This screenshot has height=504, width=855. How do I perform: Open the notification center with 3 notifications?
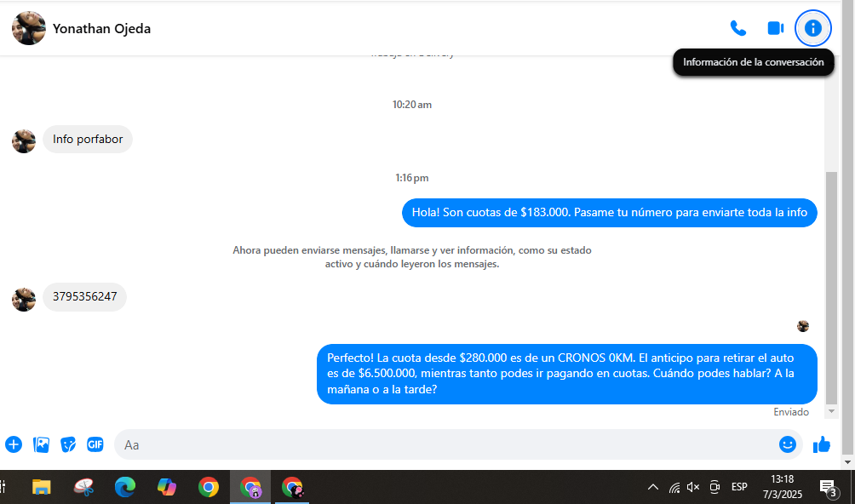tap(829, 488)
